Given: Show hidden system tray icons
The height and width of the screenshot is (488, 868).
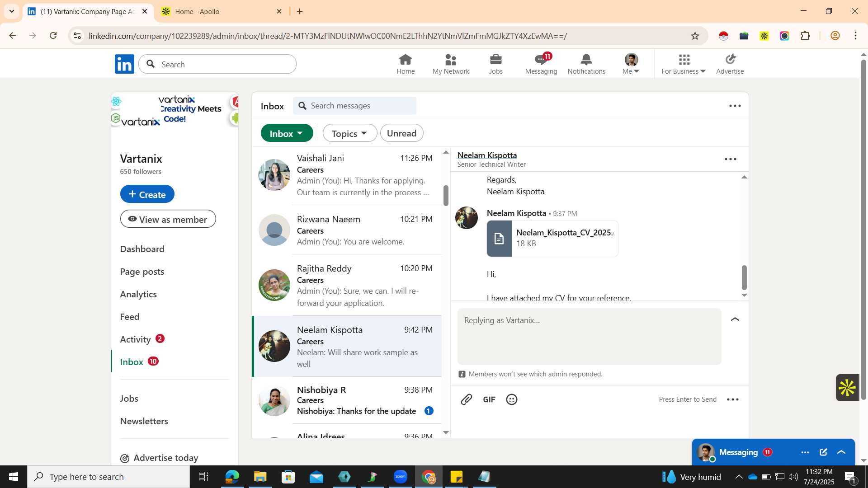Looking at the screenshot, I should (x=739, y=477).
